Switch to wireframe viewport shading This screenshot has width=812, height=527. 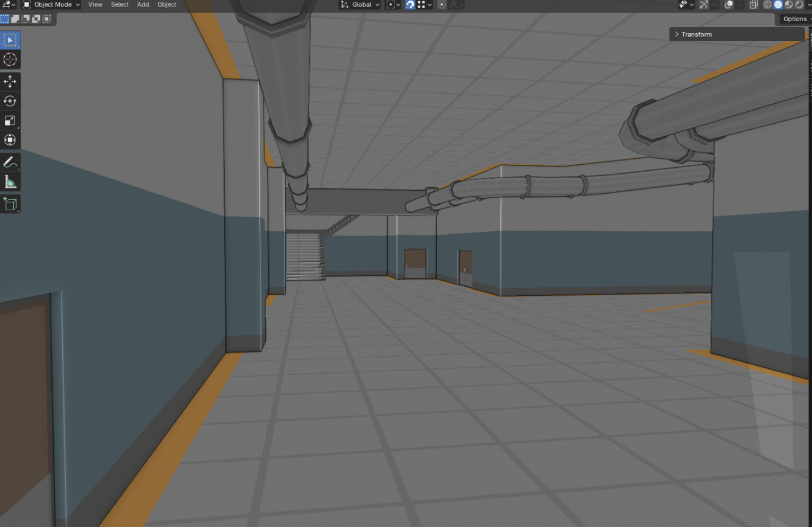(x=768, y=5)
